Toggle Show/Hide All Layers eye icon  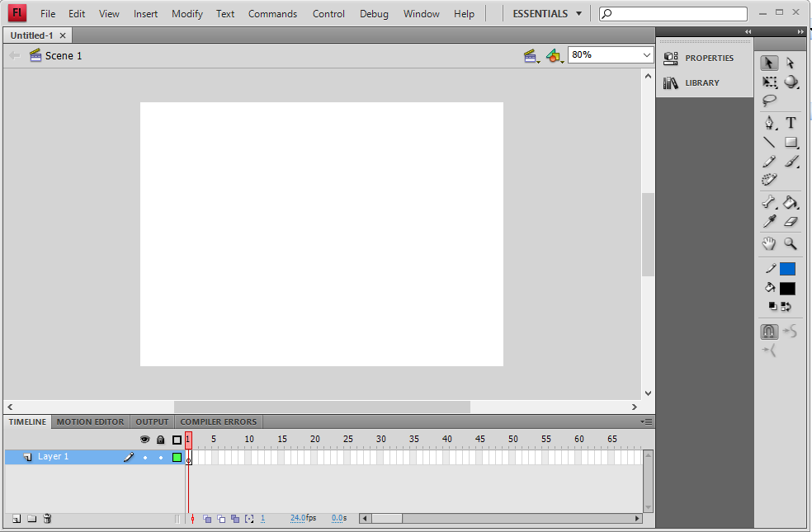[145, 440]
